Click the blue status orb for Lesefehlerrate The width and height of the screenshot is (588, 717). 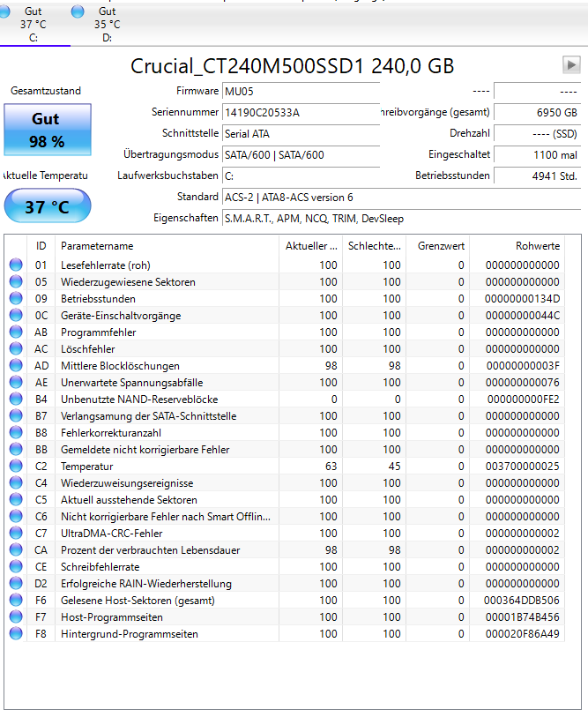pos(16,265)
